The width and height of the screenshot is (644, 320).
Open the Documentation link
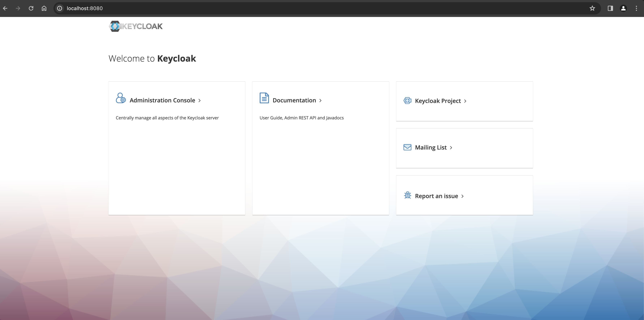pos(294,101)
